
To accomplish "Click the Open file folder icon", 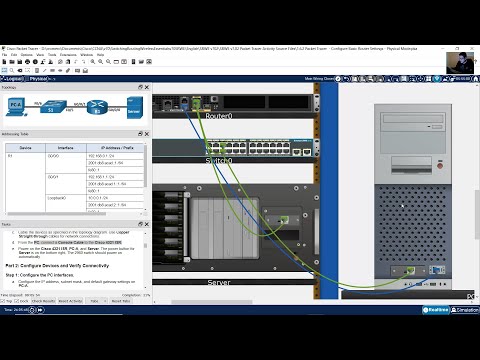I will click(12, 62).
